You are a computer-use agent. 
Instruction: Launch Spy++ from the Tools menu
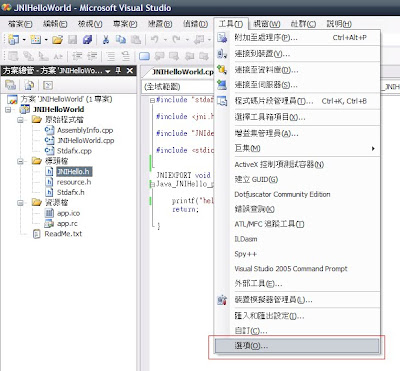pos(297,254)
